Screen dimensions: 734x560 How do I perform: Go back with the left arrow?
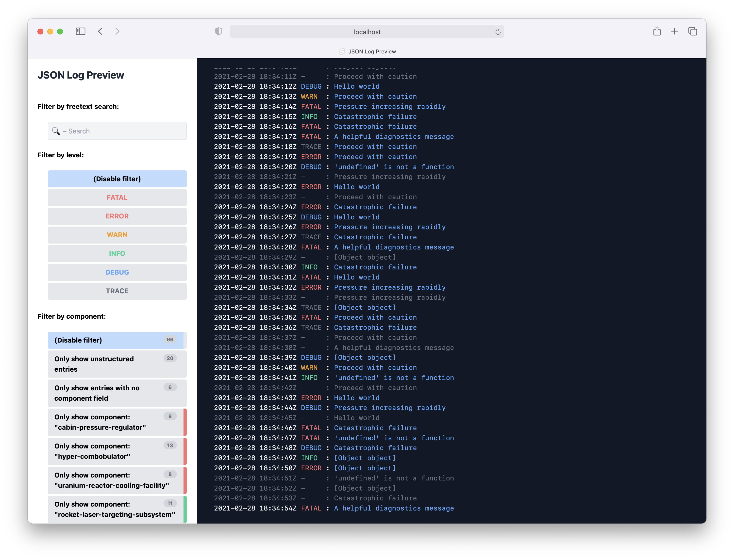tap(100, 31)
